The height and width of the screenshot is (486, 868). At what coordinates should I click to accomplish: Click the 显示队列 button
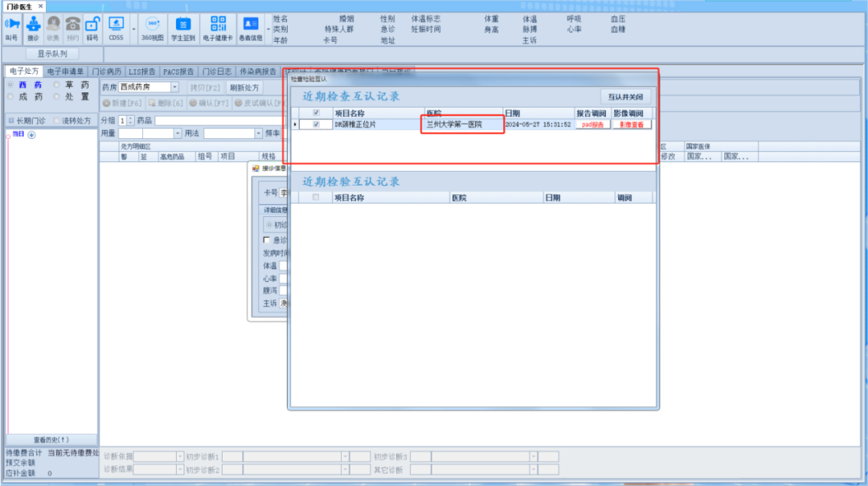click(x=52, y=54)
